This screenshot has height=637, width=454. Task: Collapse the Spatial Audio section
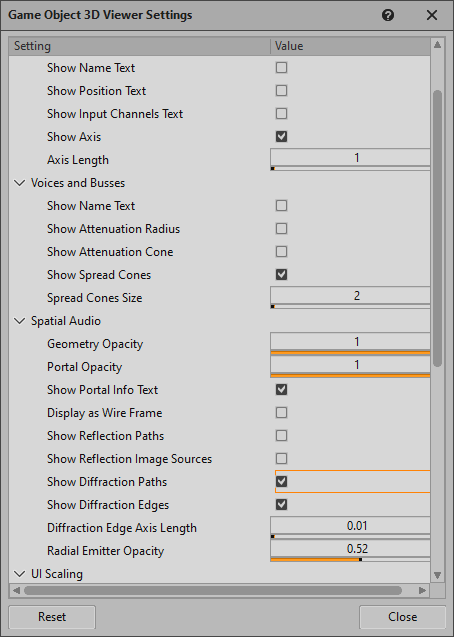(19, 321)
